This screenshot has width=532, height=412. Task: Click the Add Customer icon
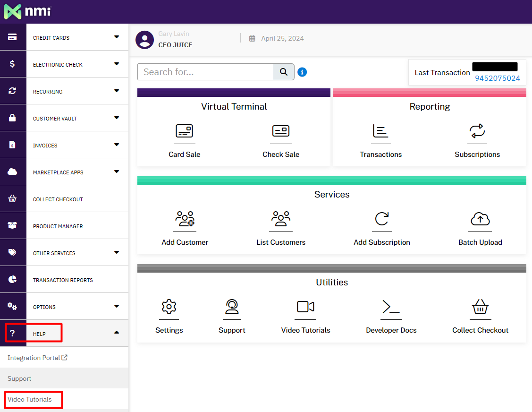tap(185, 219)
